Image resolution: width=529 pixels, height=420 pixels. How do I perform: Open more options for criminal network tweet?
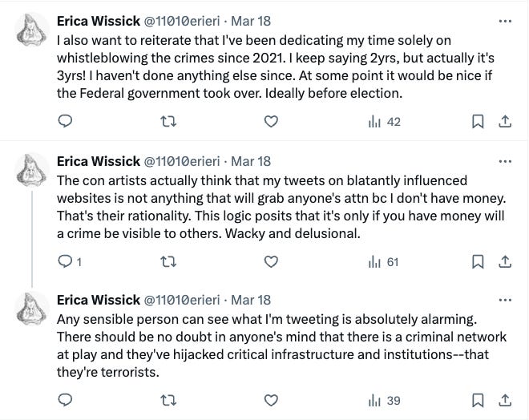pyautogui.click(x=504, y=301)
